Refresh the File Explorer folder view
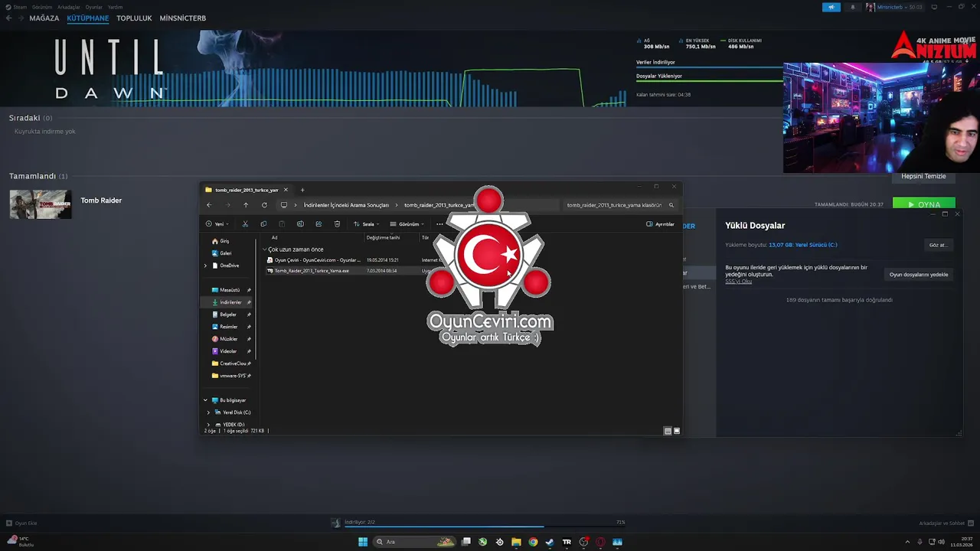This screenshot has width=980, height=551. coord(264,205)
